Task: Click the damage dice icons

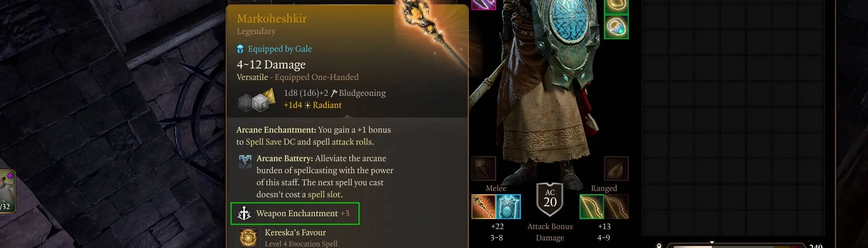Action: [x=256, y=100]
